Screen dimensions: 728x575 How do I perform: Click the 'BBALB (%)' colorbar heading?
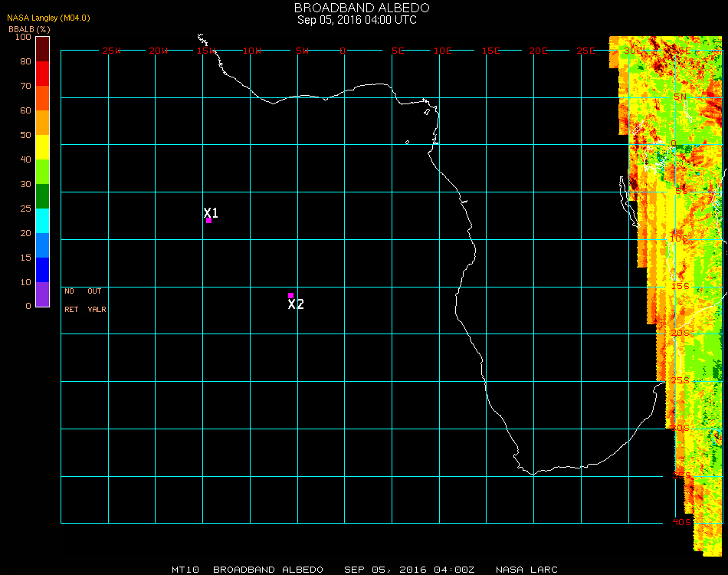click(x=29, y=29)
